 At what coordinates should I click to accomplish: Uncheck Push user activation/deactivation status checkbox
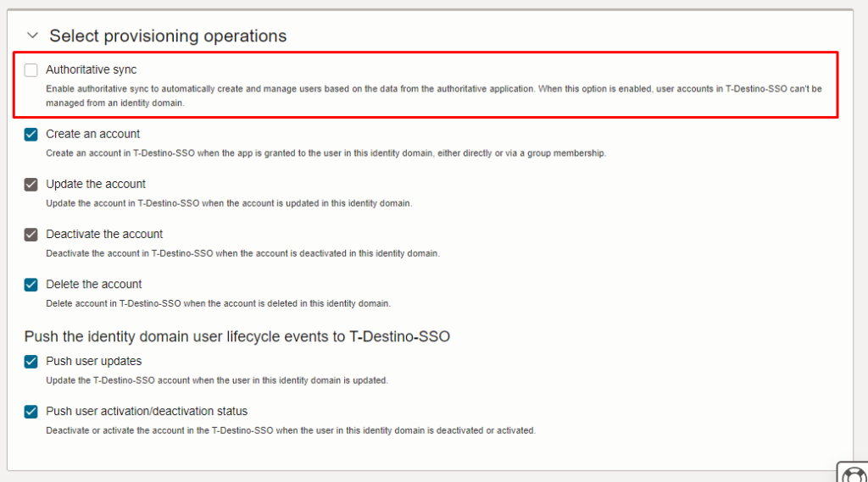[31, 412]
